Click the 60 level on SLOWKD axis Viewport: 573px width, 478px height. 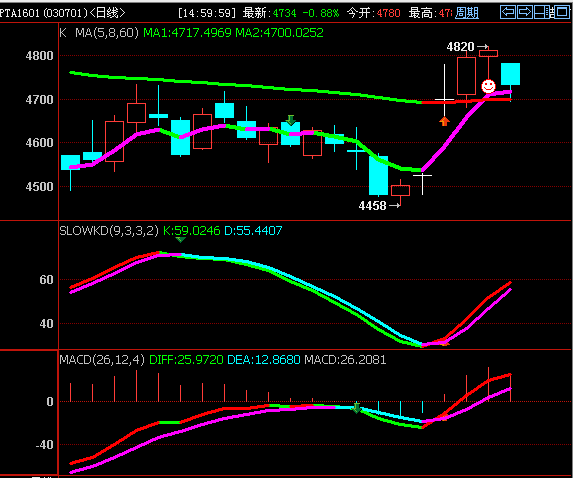[x=46, y=280]
